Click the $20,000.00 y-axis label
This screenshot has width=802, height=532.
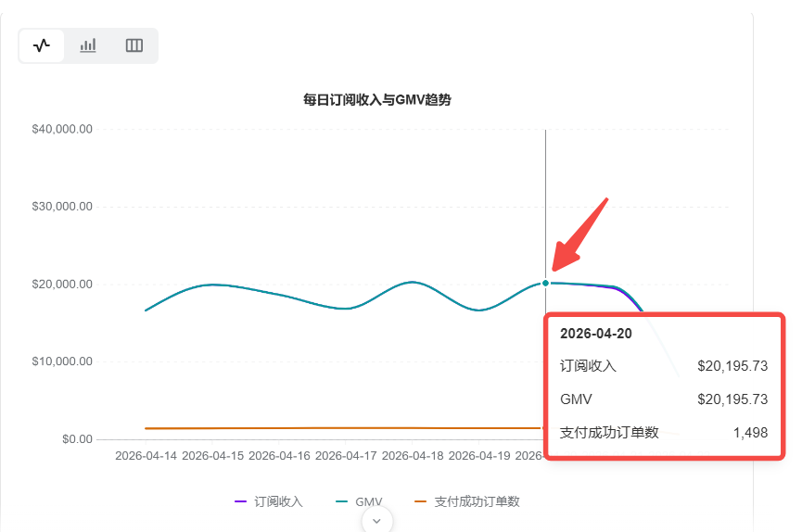click(62, 284)
